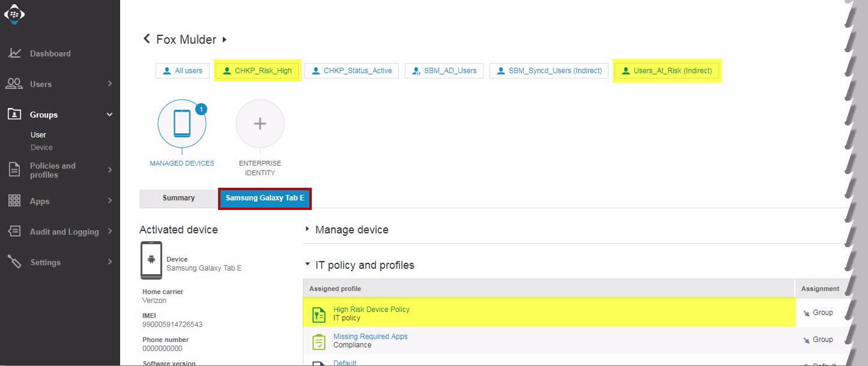Click Users_At_Risk (Indirect) group tag

tap(667, 71)
